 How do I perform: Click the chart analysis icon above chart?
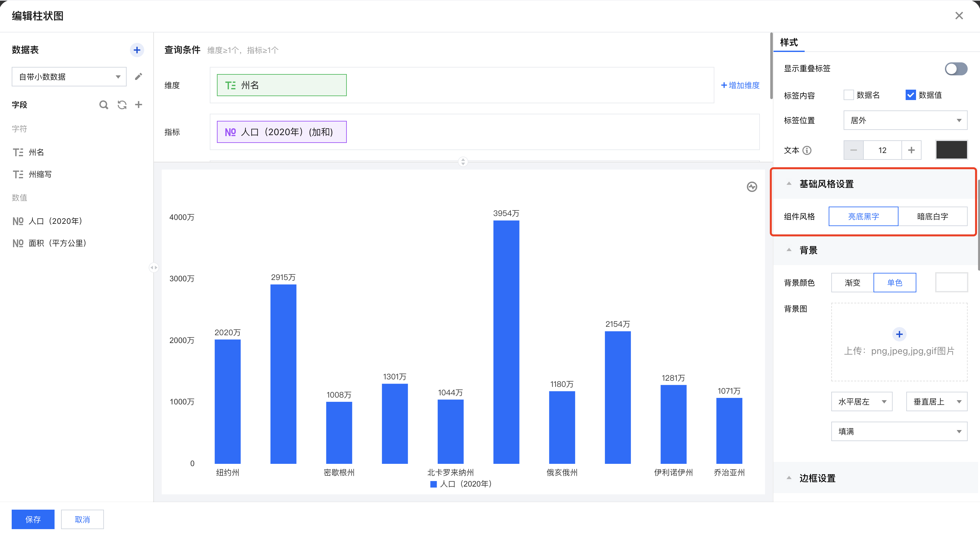(x=751, y=187)
